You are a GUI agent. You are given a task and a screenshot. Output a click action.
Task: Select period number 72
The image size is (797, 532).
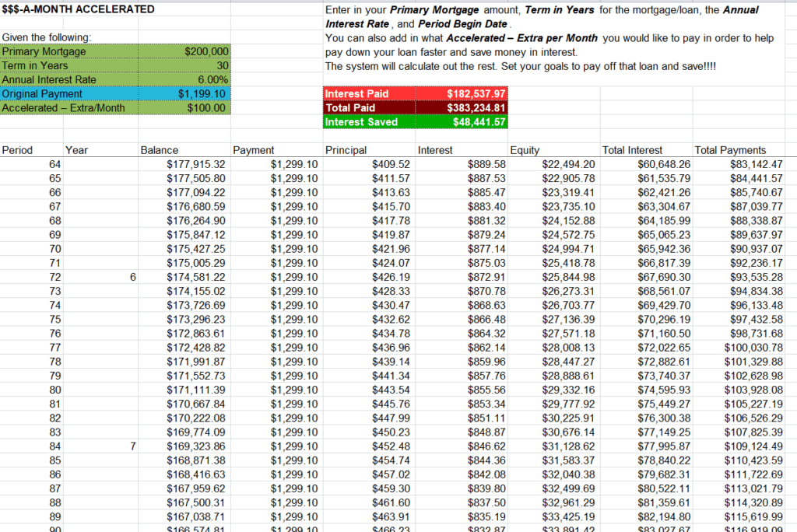(31, 277)
